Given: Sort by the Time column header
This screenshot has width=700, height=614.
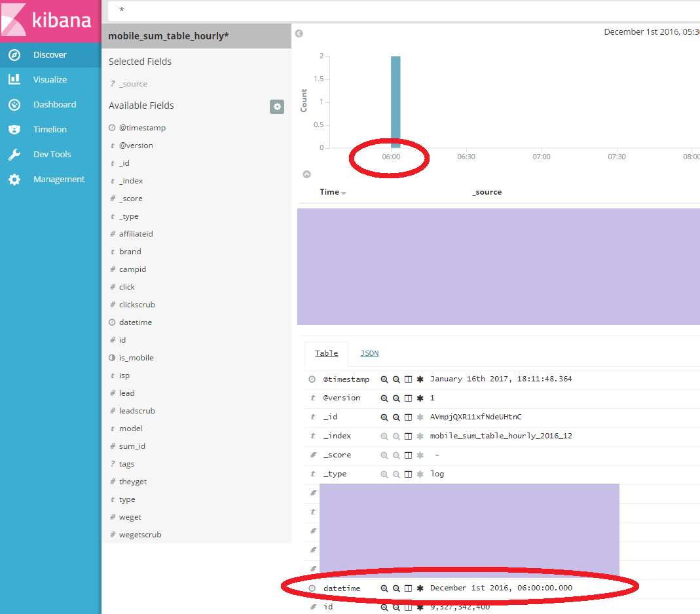Looking at the screenshot, I should 333,192.
